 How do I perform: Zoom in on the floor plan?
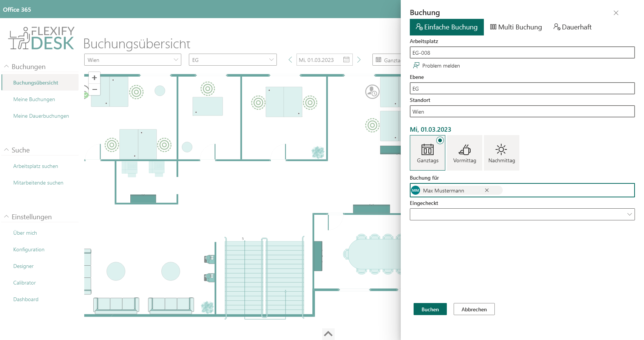[x=94, y=78]
